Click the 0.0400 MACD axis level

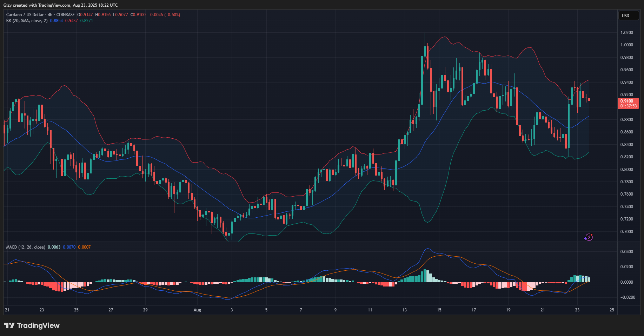[626, 252]
